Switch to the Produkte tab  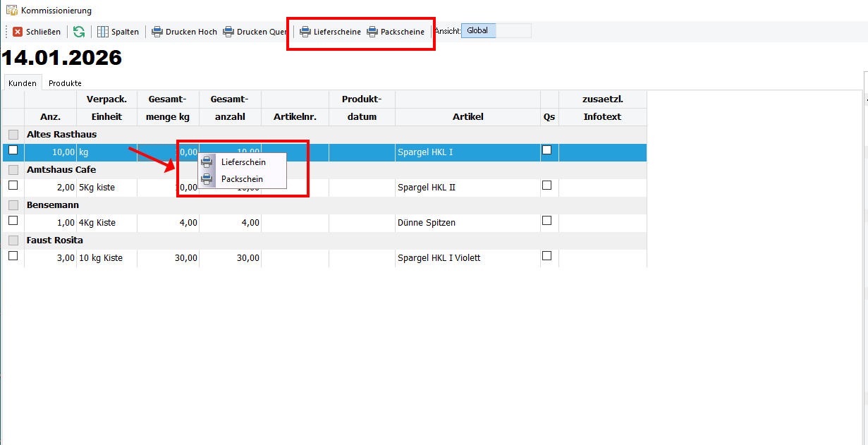(65, 83)
